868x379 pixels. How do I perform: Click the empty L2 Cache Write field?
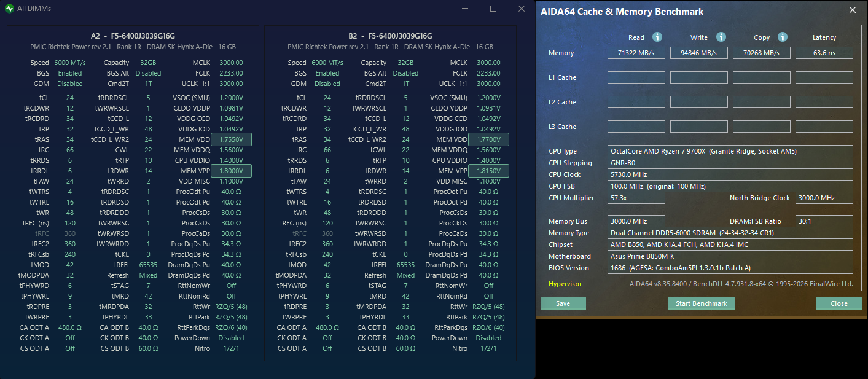(x=699, y=102)
